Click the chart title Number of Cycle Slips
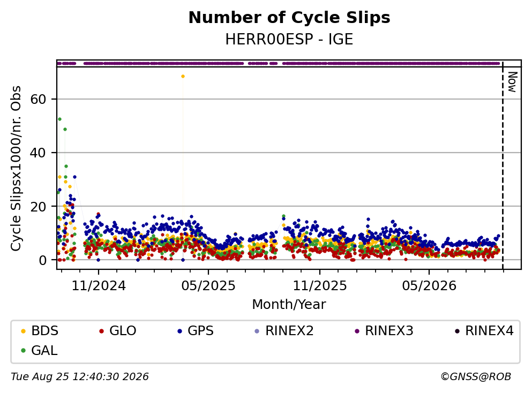Viewport: 532px width, 393px height. [289, 18]
